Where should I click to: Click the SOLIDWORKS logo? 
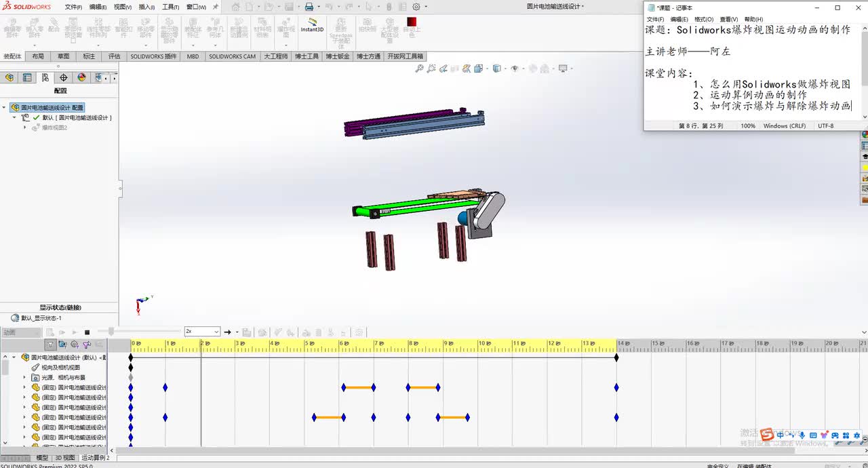point(26,7)
